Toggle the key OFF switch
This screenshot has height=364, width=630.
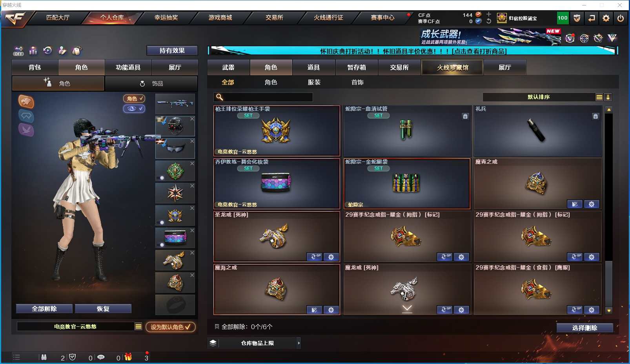[18, 51]
